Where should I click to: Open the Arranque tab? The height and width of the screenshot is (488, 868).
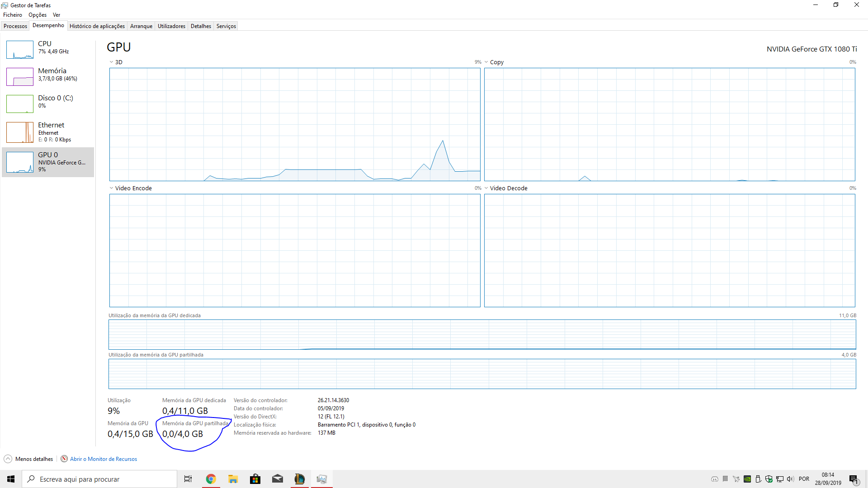(x=141, y=26)
